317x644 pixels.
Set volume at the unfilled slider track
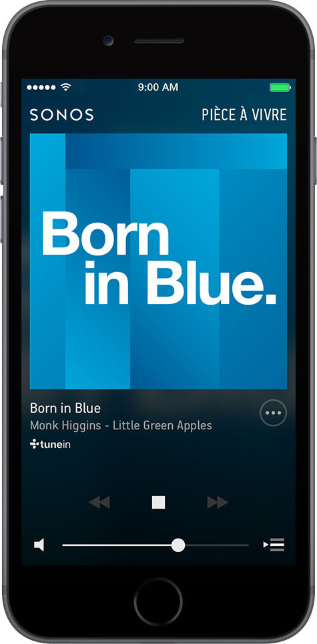(x=217, y=545)
